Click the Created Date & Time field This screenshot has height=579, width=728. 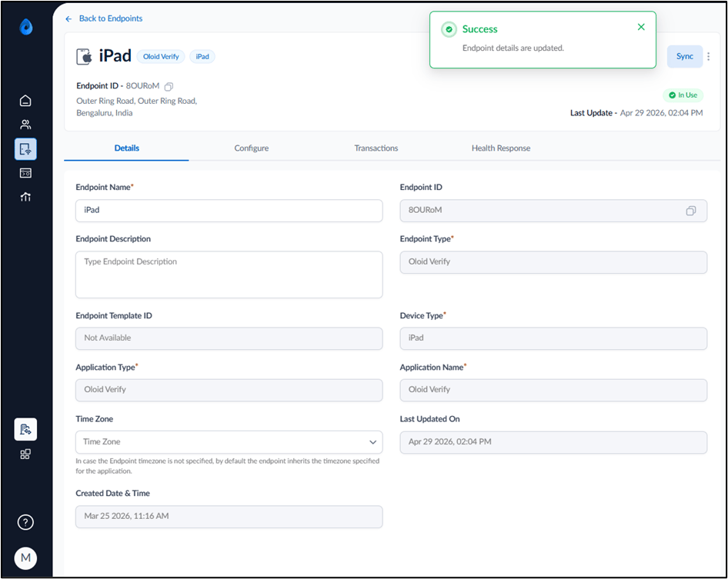click(229, 517)
